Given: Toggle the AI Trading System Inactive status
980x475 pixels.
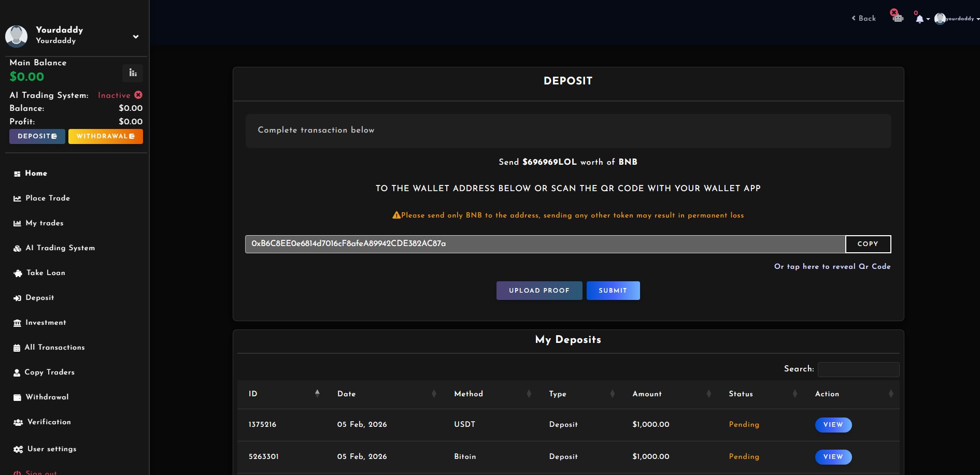Looking at the screenshot, I should click(138, 95).
